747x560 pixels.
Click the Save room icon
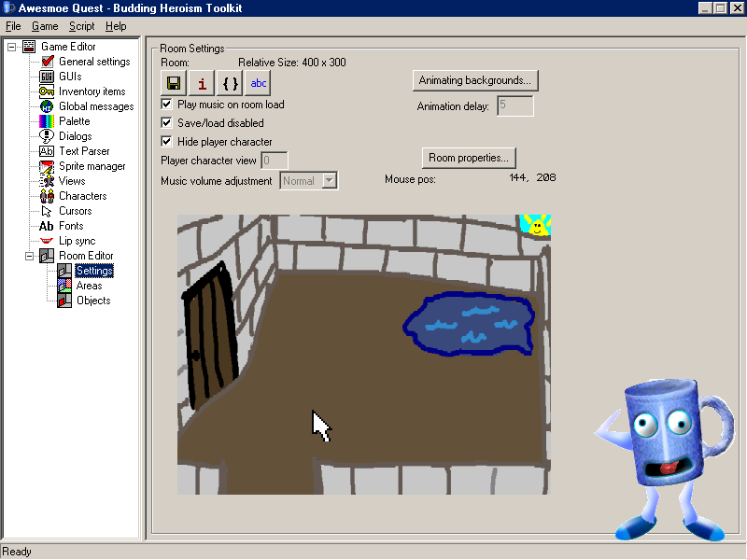pyautogui.click(x=173, y=82)
